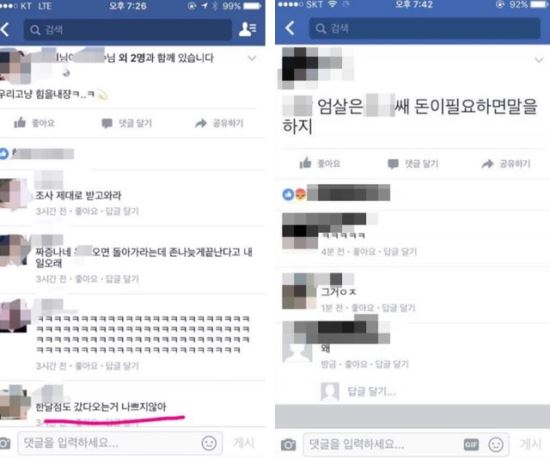
Task: Like the right post with 좋아요 thumb
Action: coord(320,163)
